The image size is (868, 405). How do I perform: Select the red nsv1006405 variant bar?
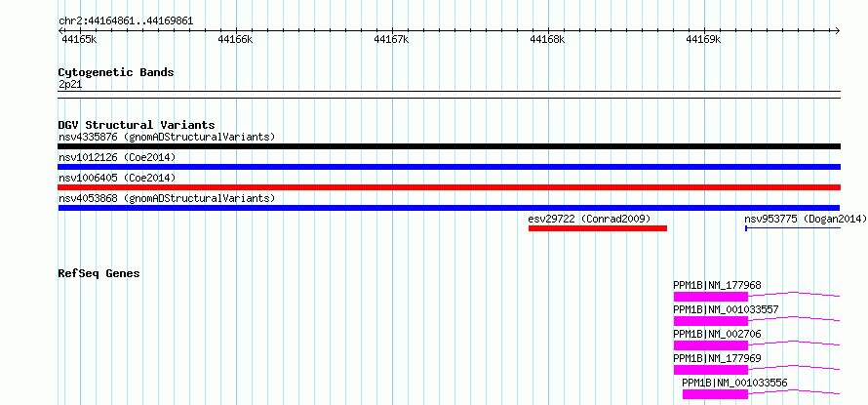449,187
